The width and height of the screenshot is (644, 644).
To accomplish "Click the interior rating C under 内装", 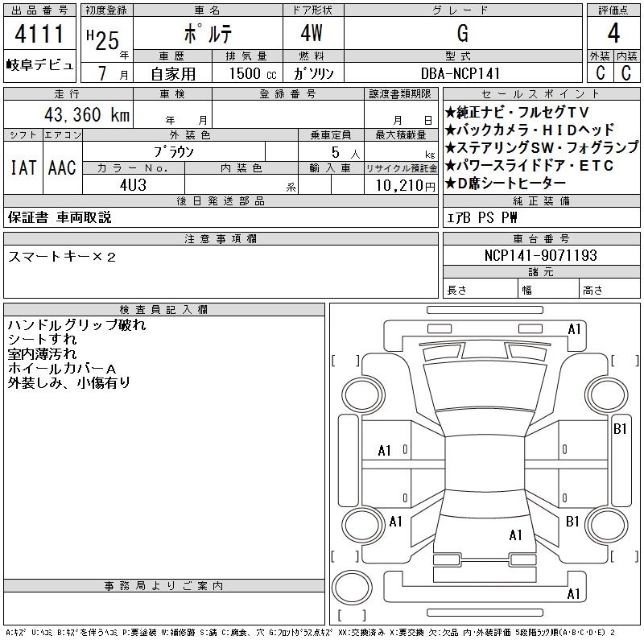I will pos(626,72).
